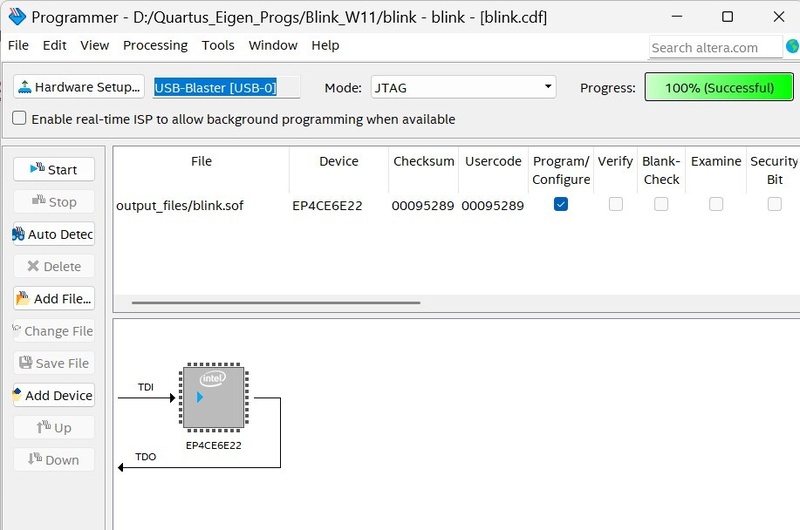Click the USB-Blaster [USB-0] hardware field
Image resolution: width=800 pixels, height=530 pixels.
click(227, 87)
